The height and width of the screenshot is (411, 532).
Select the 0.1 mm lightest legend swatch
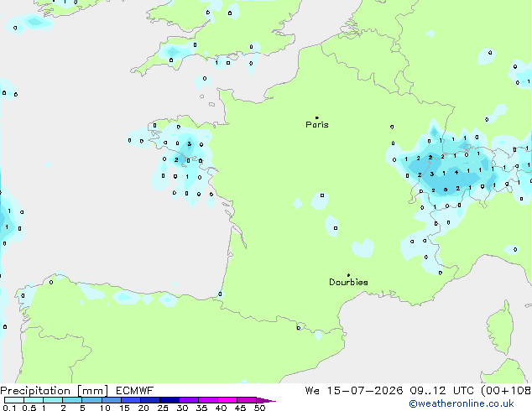tap(14, 400)
